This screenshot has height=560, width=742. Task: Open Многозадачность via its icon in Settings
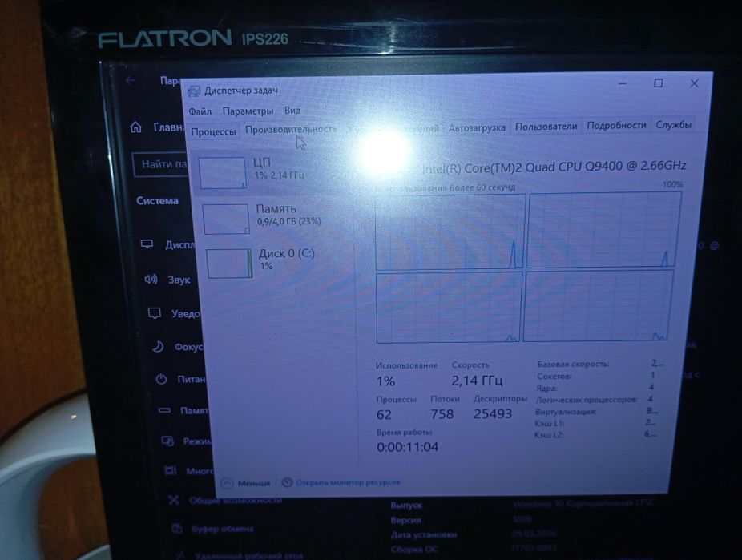coord(171,470)
